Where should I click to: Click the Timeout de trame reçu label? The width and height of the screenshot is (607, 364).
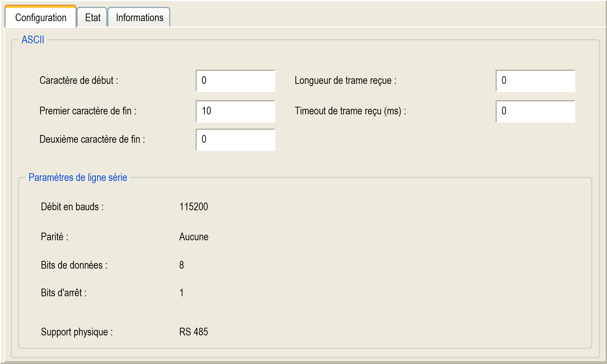tap(350, 111)
